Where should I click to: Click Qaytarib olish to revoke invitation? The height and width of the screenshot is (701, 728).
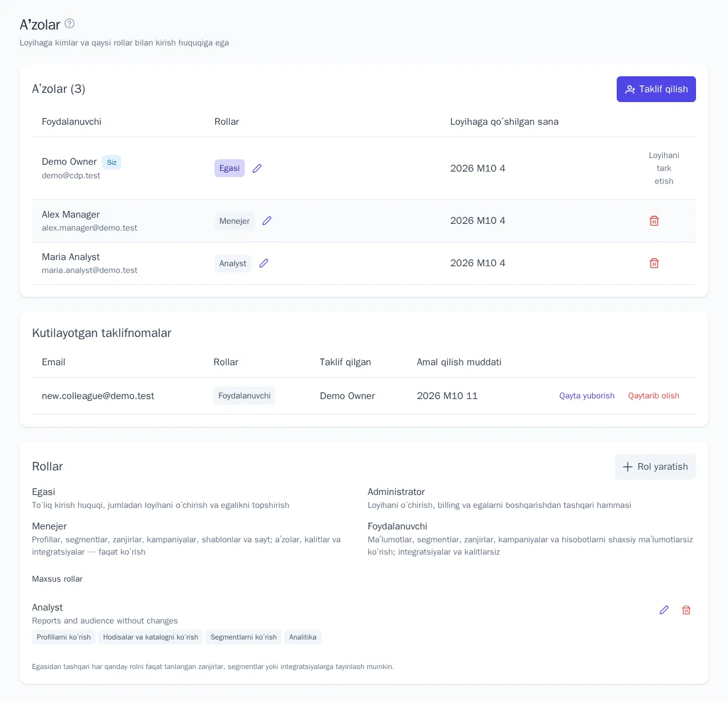tap(653, 395)
